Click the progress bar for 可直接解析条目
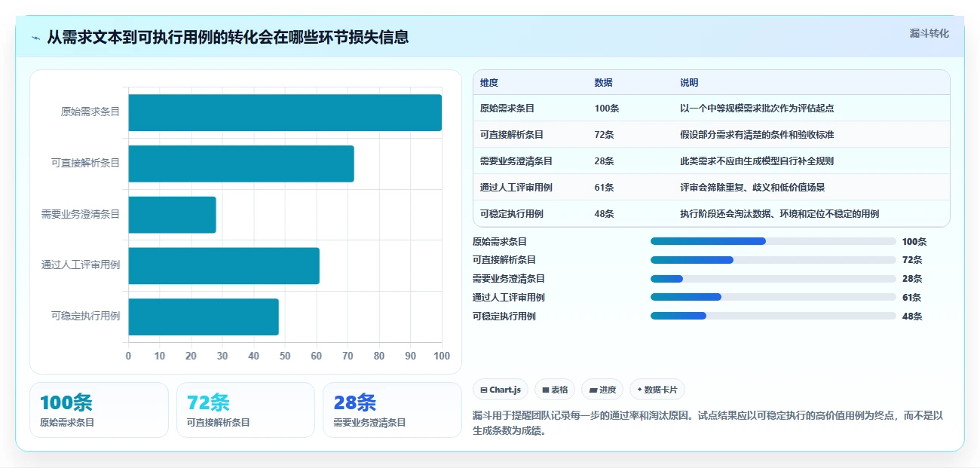 click(773, 260)
